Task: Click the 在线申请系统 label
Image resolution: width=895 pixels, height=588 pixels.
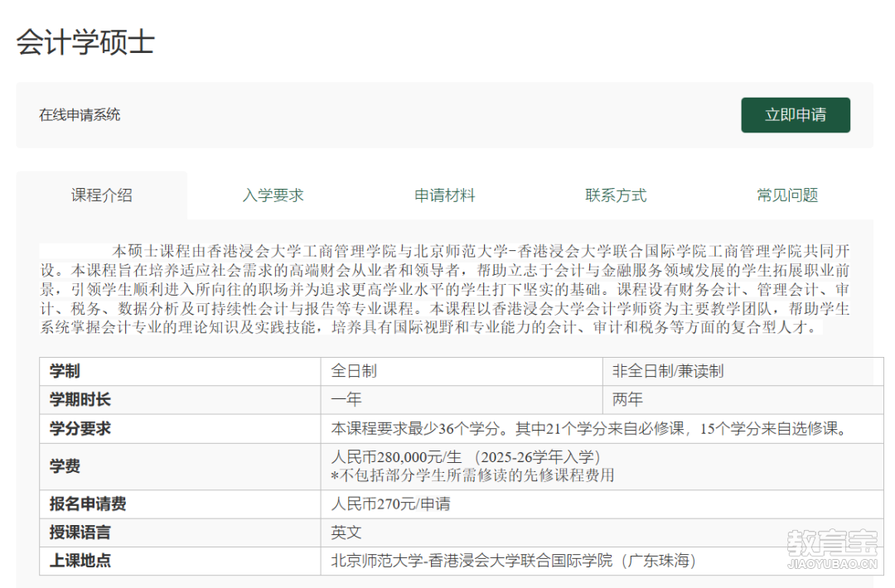Action: pos(80,114)
